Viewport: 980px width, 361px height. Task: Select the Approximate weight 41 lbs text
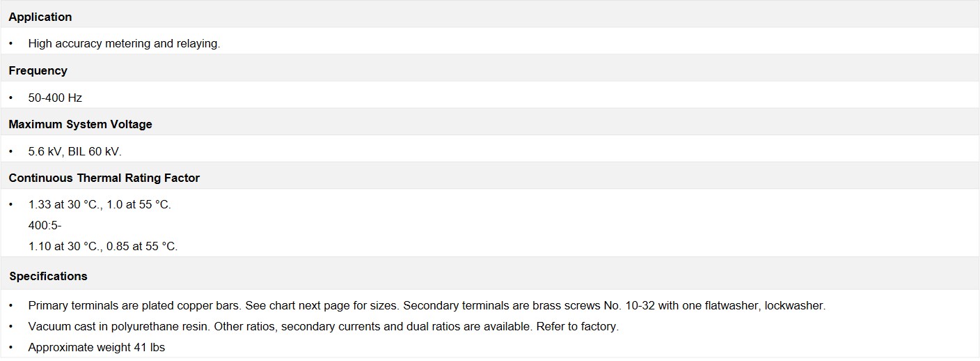(x=97, y=347)
